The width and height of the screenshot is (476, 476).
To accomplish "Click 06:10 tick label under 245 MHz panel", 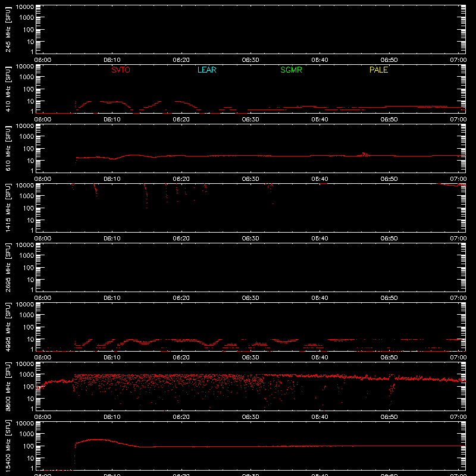I will click(112, 60).
